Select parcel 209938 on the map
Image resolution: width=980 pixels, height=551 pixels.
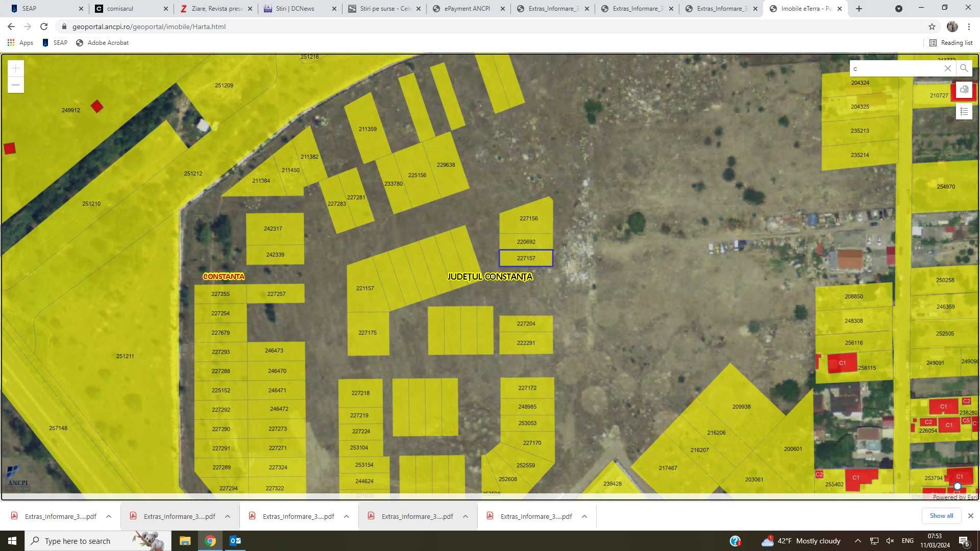(x=741, y=407)
